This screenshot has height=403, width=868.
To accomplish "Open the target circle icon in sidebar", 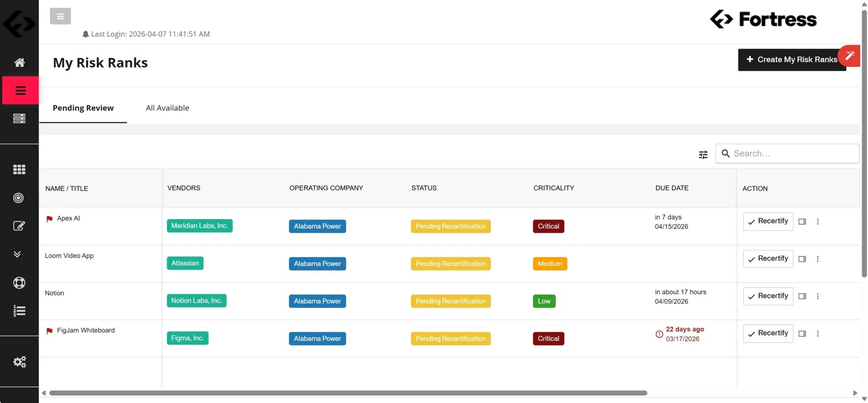I will click(19, 198).
